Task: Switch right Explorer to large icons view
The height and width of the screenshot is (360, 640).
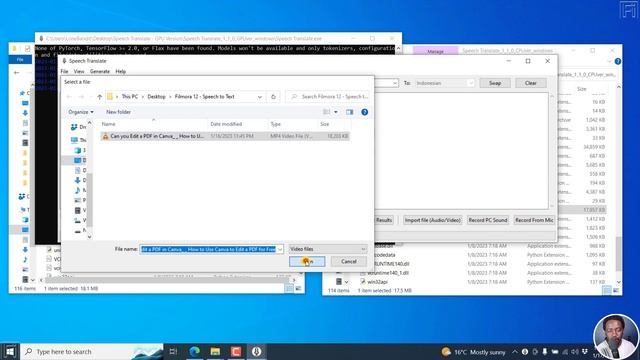Action: 616,290
